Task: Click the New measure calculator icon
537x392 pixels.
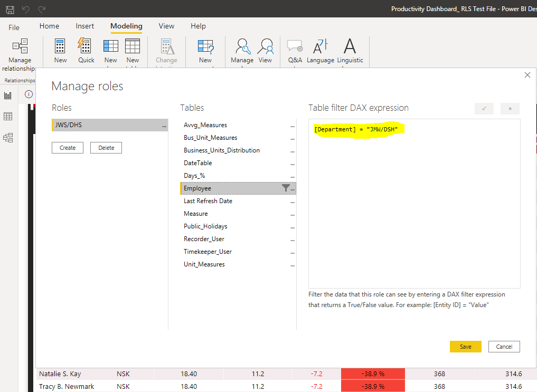Action: coord(60,46)
